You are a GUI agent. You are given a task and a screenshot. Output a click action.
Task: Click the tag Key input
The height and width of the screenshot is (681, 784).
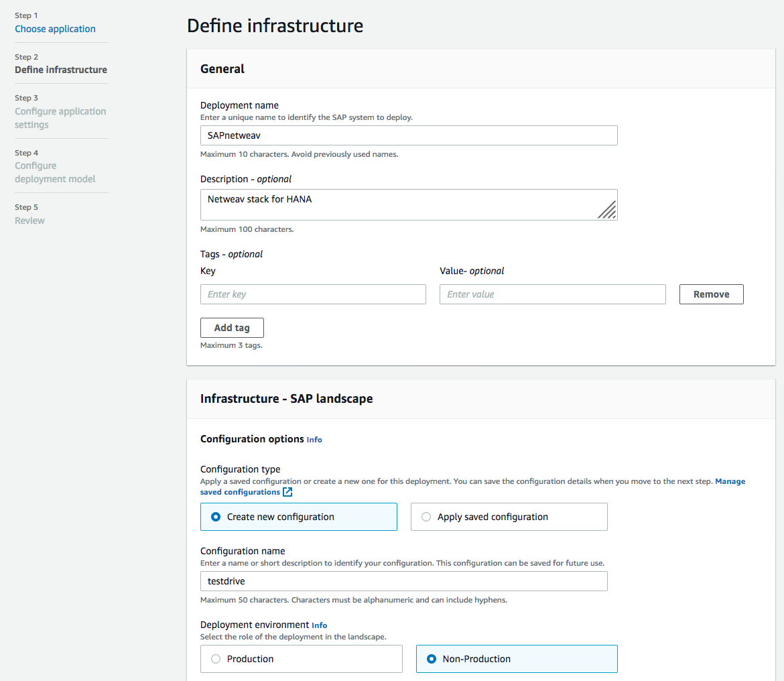click(x=313, y=294)
